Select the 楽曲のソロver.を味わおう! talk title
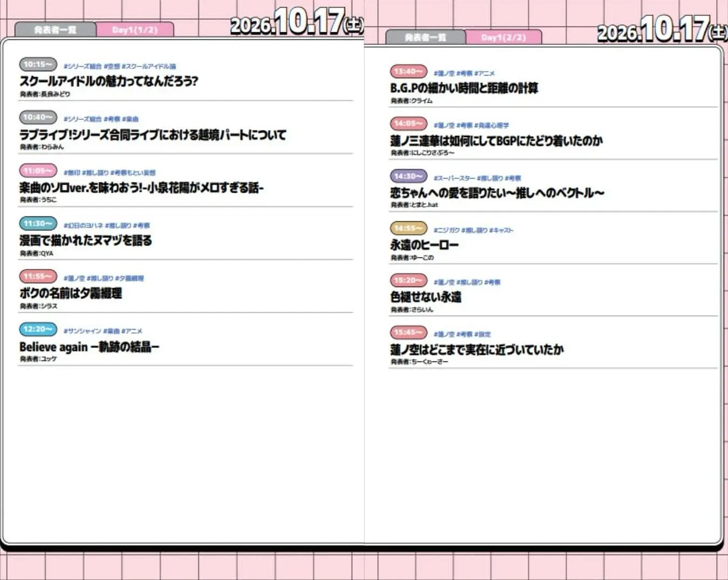The width and height of the screenshot is (728, 580). click(x=141, y=187)
